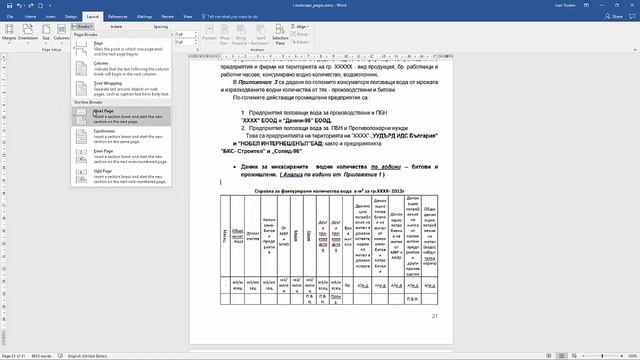Open the Customize Quick Access Toolbar arrow
This screenshot has width=640, height=360.
point(50,5)
